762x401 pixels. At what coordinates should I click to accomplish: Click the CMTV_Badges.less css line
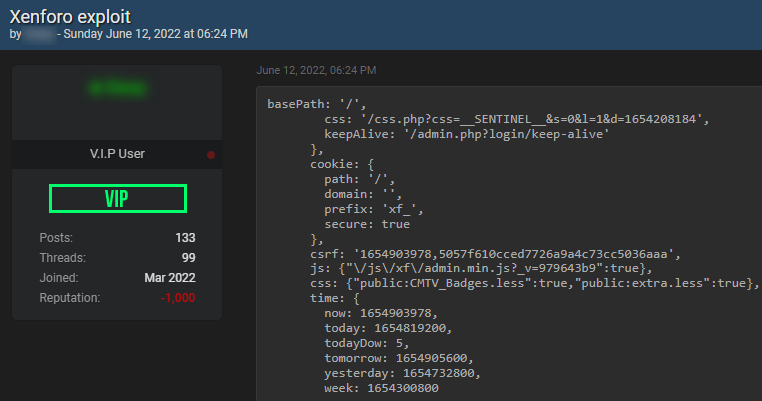pyautogui.click(x=535, y=283)
